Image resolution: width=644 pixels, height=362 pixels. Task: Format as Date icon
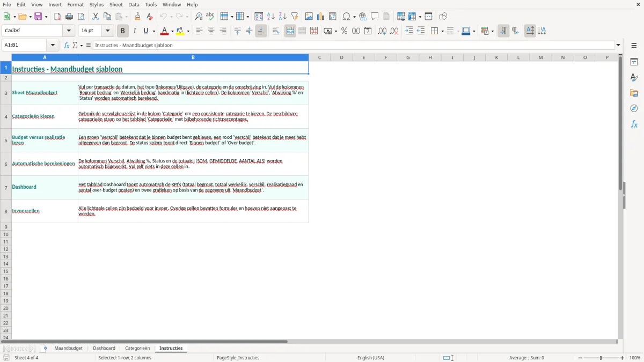[x=368, y=31]
